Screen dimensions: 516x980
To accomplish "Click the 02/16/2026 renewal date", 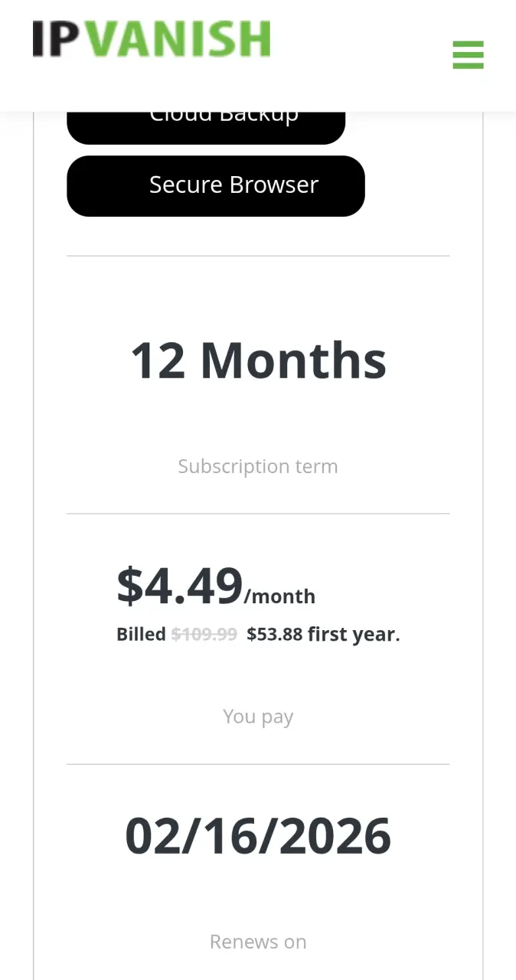I will (x=258, y=836).
